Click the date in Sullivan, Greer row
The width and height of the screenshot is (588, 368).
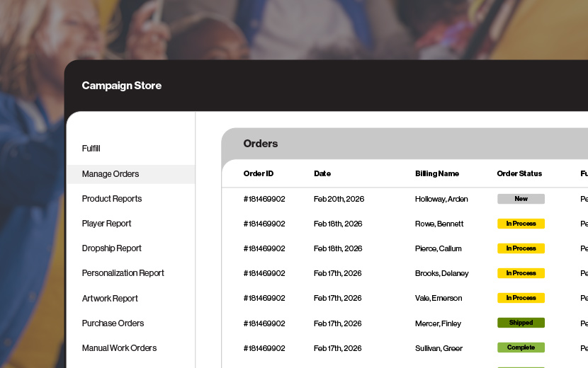337,348
